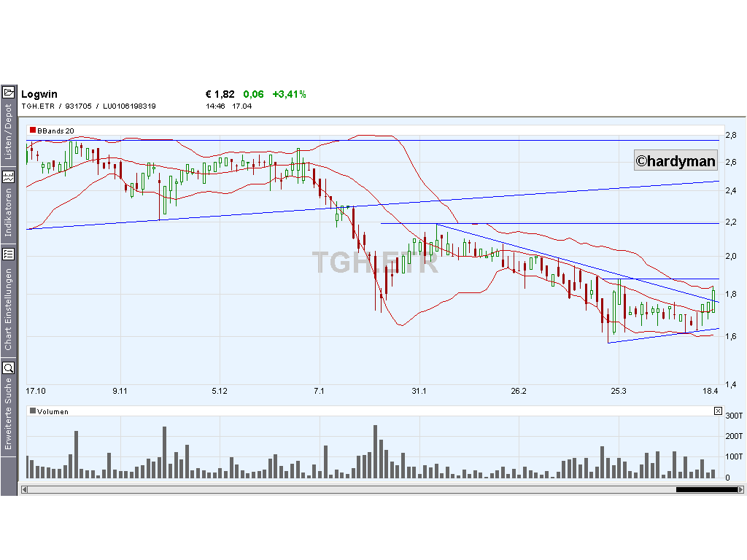Click the Erweiterte Suche magnifier icon
The image size is (747, 560).
pos(9,367)
